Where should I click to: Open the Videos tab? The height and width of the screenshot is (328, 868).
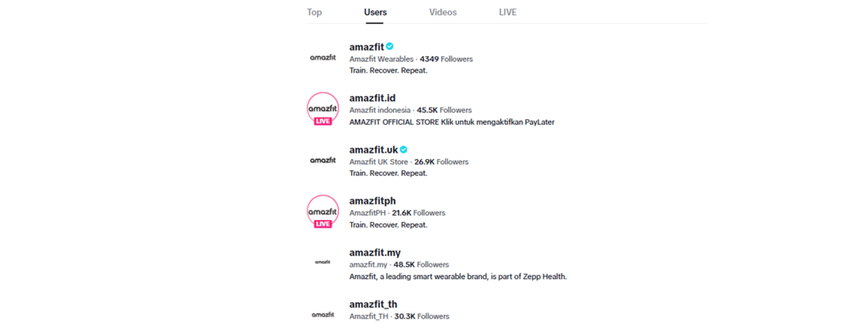(443, 12)
